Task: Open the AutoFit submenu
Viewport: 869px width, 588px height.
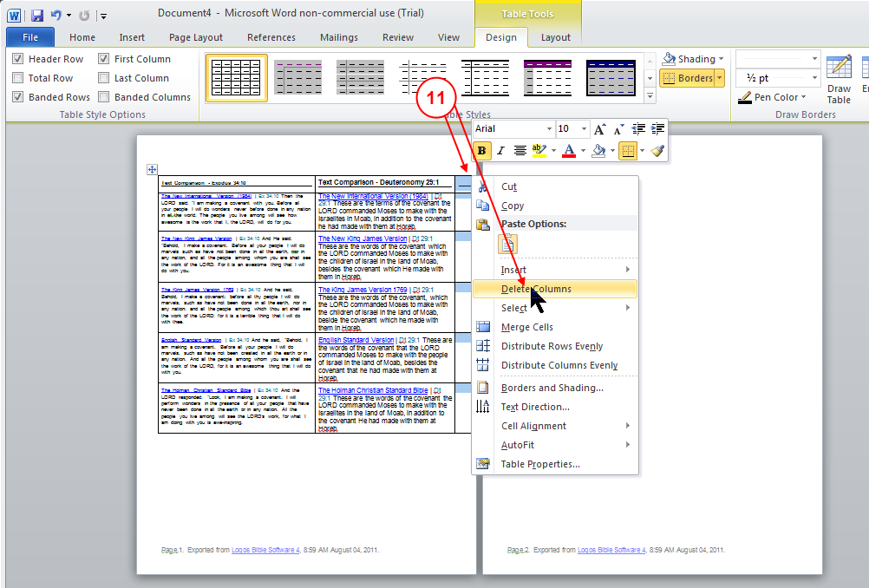Action: 555,445
